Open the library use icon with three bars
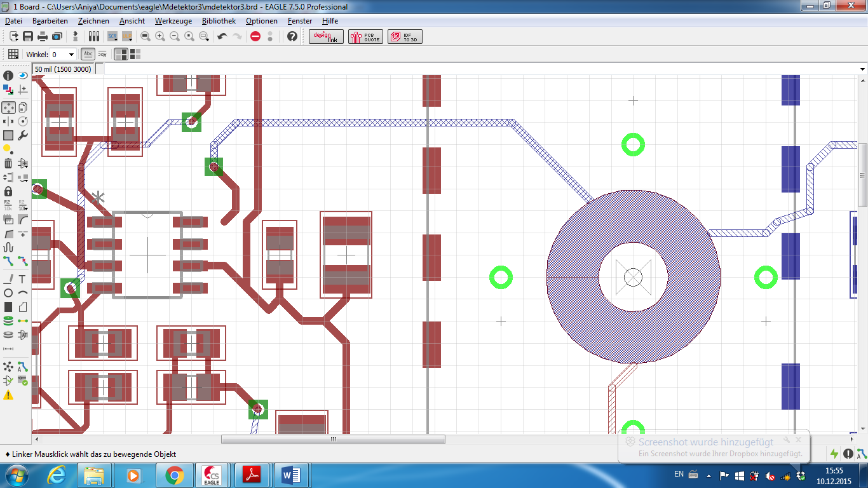The height and width of the screenshot is (488, 868). pos(94,36)
